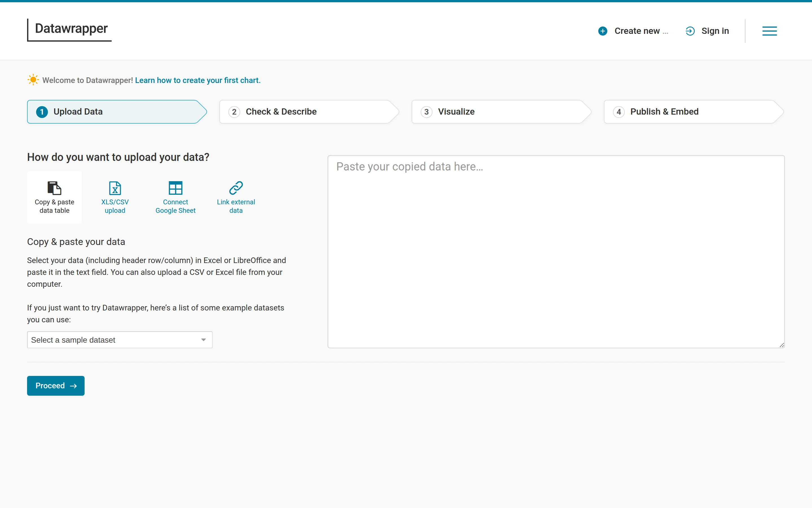Click the textarea resize handle corner
The height and width of the screenshot is (508, 812).
[x=782, y=345]
